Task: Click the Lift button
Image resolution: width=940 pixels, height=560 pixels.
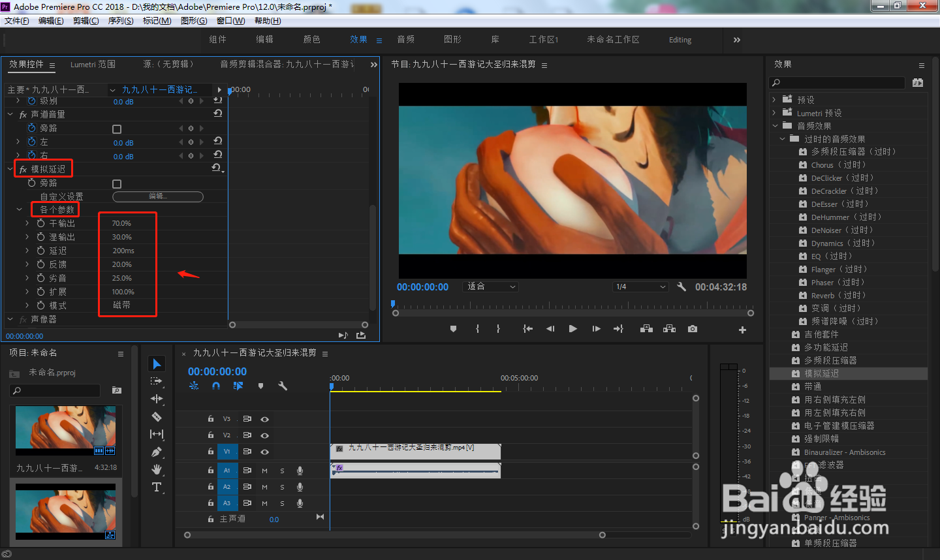Action: [x=646, y=329]
